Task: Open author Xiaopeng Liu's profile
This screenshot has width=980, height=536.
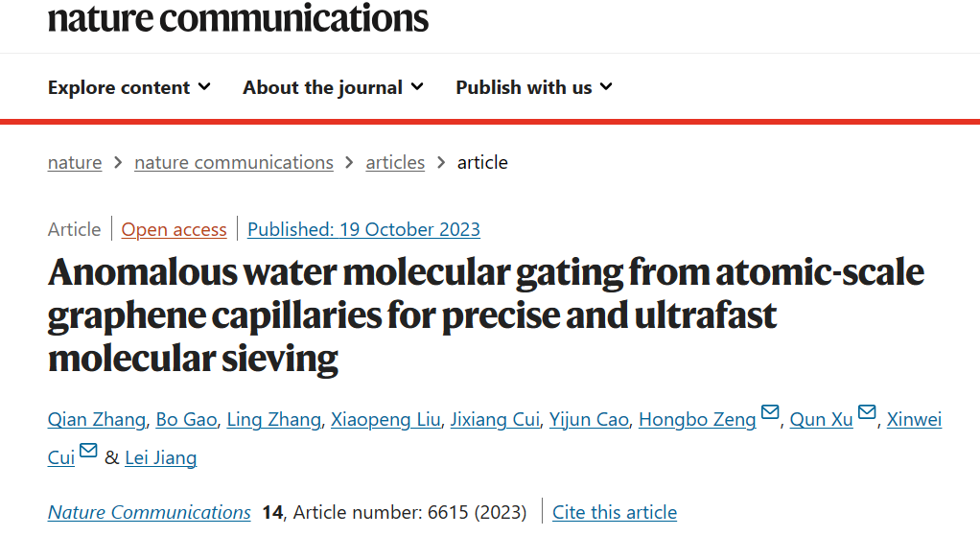Action: [385, 419]
